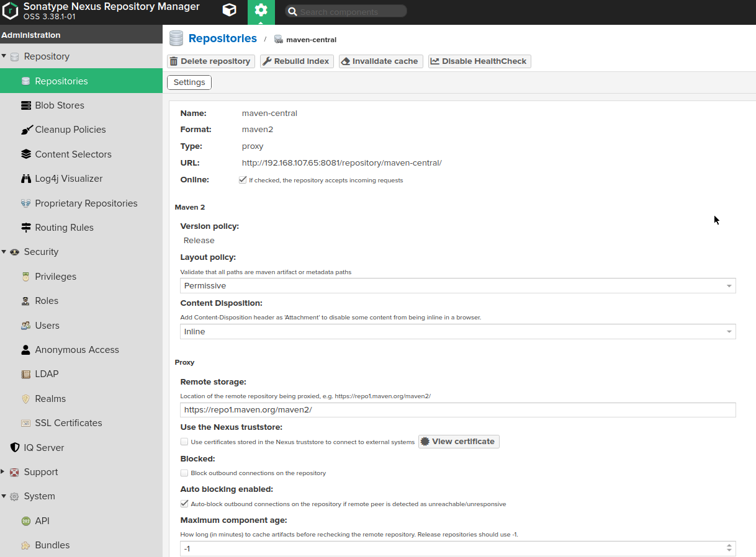
Task: Click the proxy Type value
Action: [253, 146]
